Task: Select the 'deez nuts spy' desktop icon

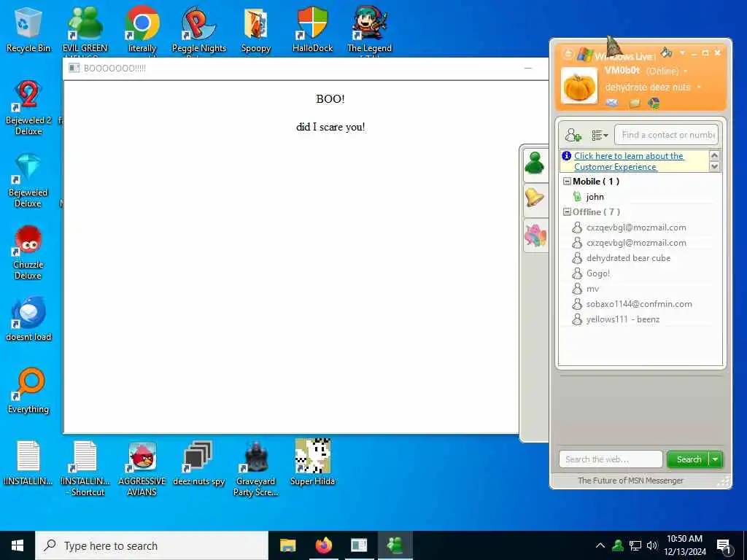Action: tap(198, 463)
